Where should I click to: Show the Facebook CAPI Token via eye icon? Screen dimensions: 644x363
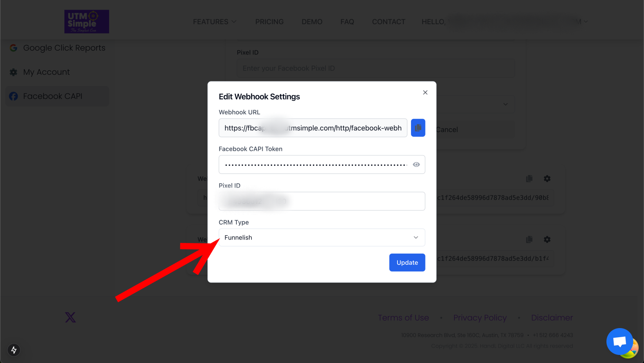pos(416,165)
